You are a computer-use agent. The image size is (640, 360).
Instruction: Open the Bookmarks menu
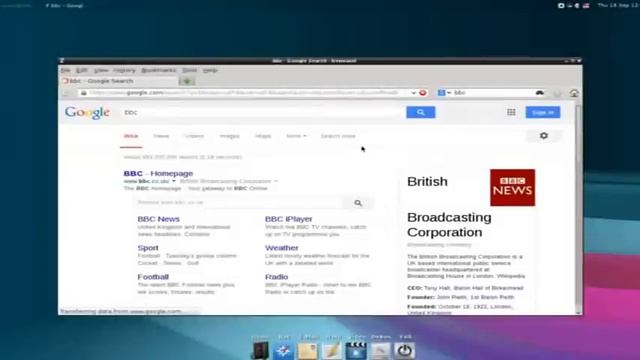pos(159,70)
